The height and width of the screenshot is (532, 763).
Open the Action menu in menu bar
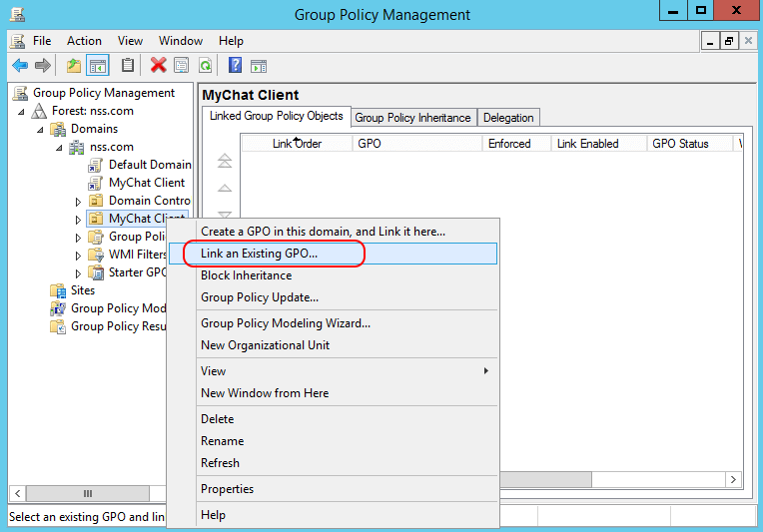point(84,41)
